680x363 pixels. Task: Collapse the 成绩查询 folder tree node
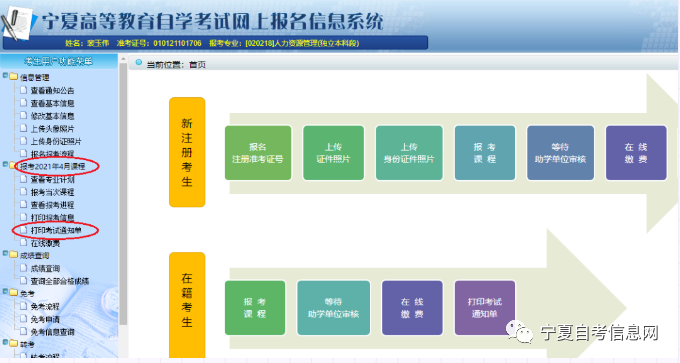pos(5,253)
